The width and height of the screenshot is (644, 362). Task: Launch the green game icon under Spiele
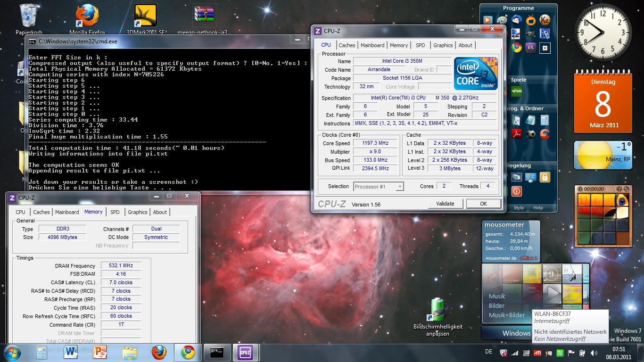pos(517,90)
